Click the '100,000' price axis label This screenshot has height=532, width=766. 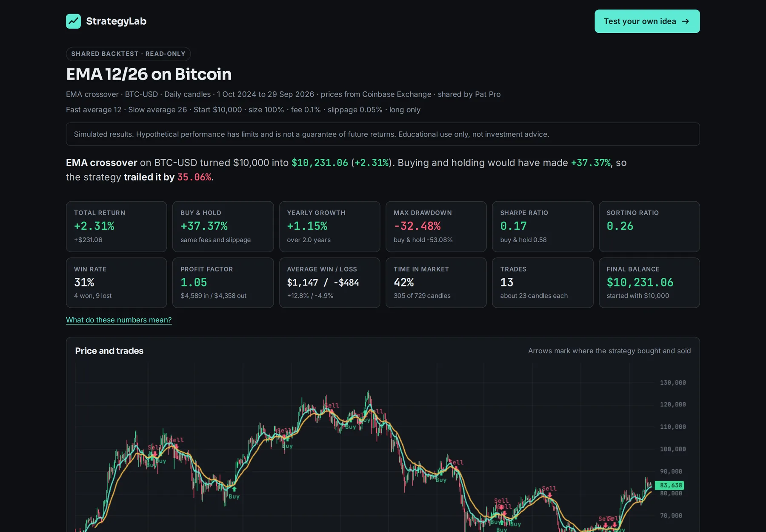click(673, 449)
